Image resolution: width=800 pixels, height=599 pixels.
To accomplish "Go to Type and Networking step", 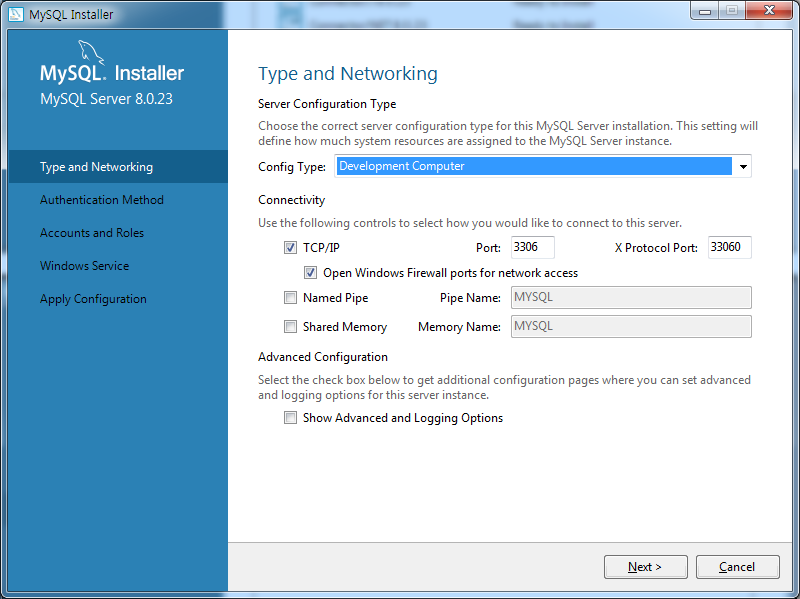I will coord(118,167).
